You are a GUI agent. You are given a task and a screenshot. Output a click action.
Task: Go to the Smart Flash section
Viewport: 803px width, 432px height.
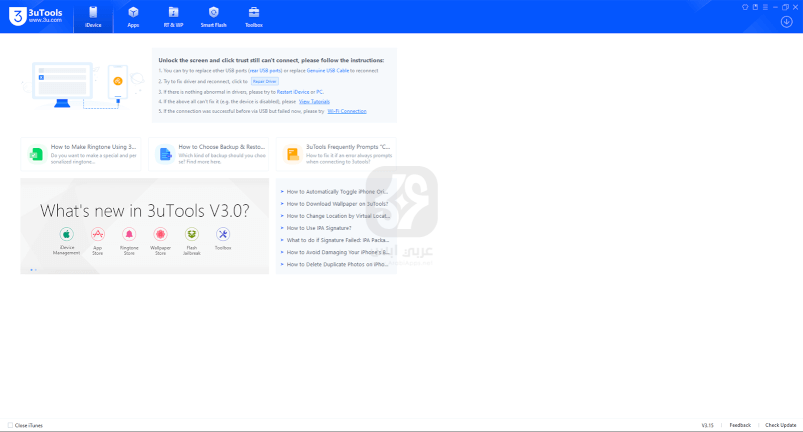point(213,12)
